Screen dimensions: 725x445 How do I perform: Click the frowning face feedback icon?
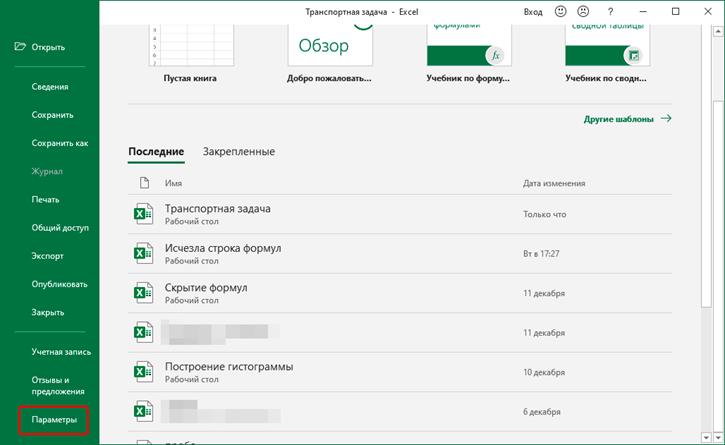pos(583,12)
